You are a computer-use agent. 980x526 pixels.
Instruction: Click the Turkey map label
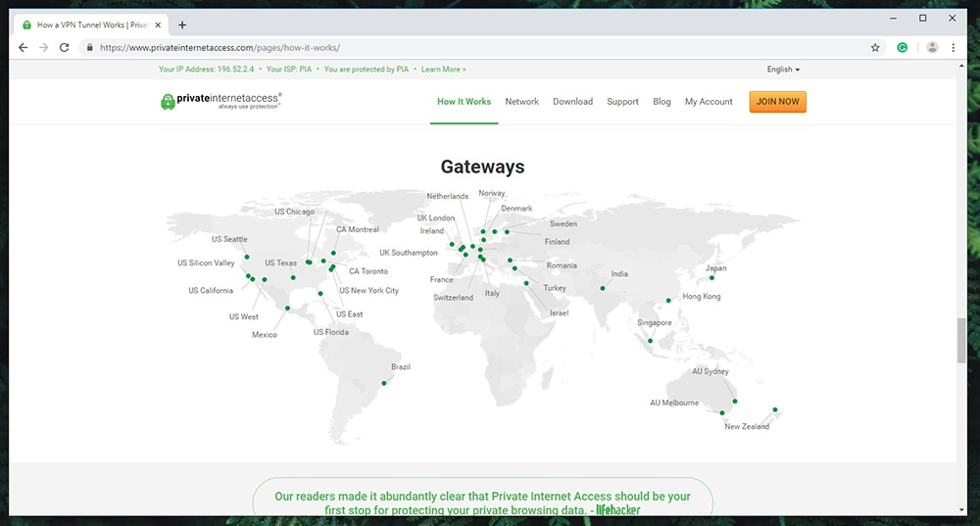(x=555, y=288)
